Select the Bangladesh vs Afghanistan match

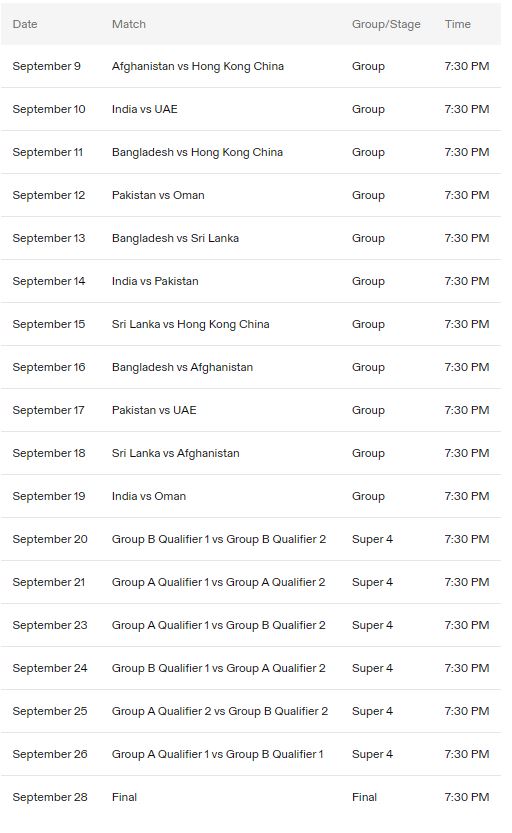[x=182, y=367]
